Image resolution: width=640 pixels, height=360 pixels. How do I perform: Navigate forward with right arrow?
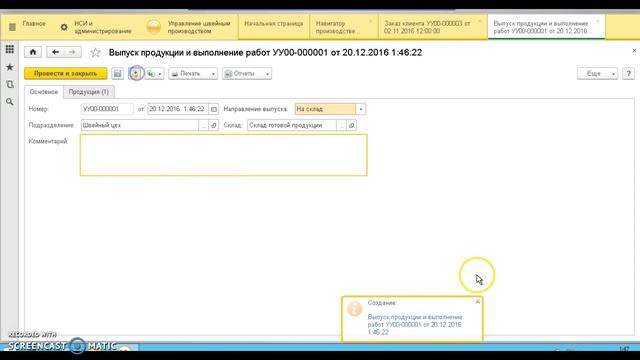(x=72, y=52)
